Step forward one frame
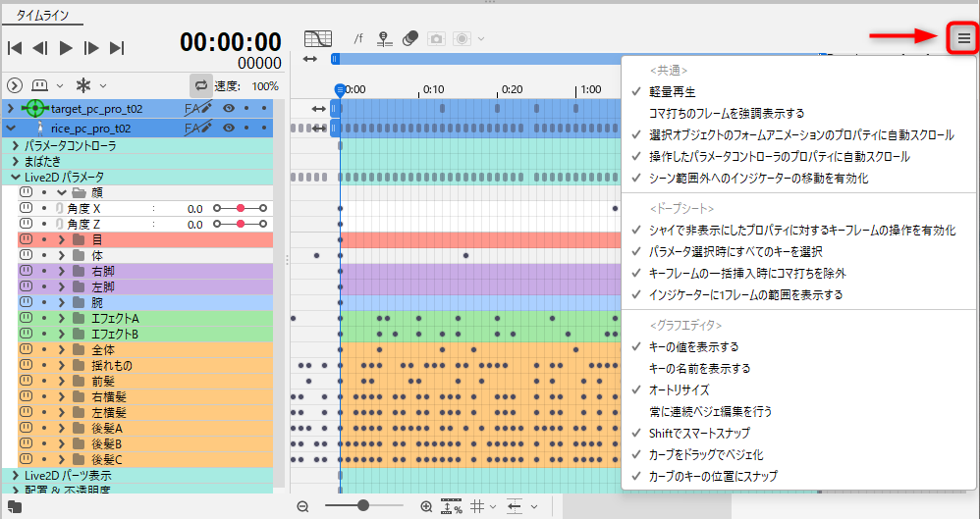Screen dimensions: 980x519 click(91, 48)
